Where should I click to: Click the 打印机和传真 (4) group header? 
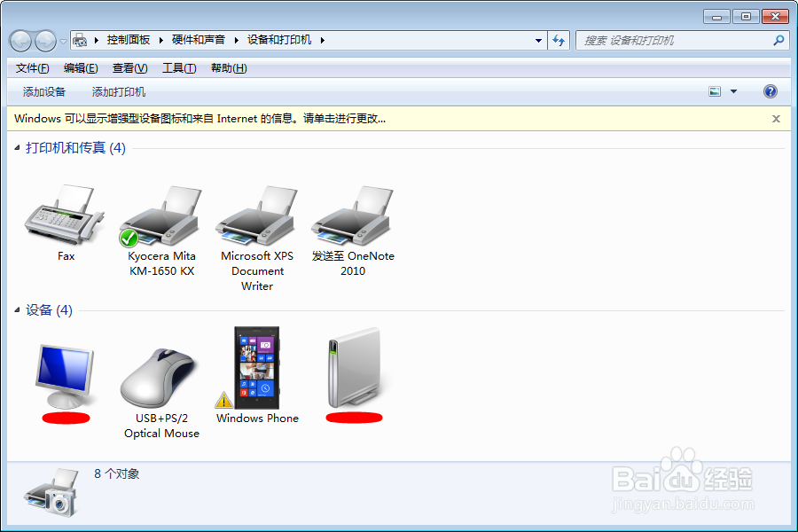pyautogui.click(x=76, y=148)
